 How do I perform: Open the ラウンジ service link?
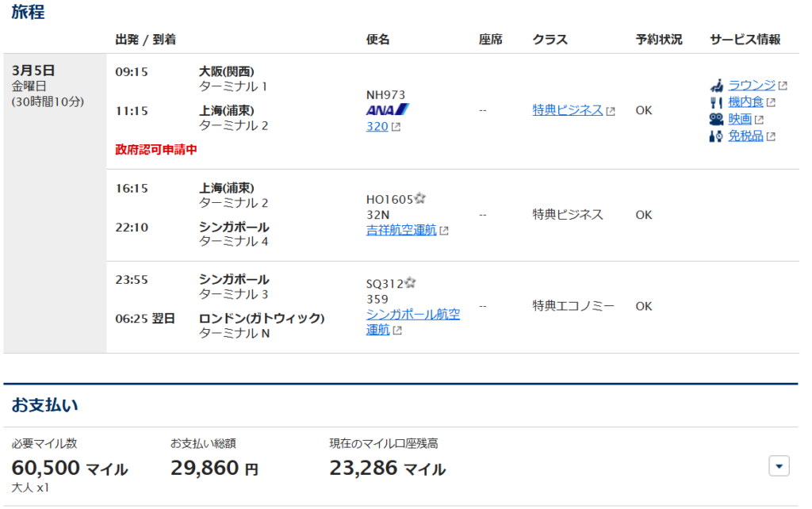(751, 86)
